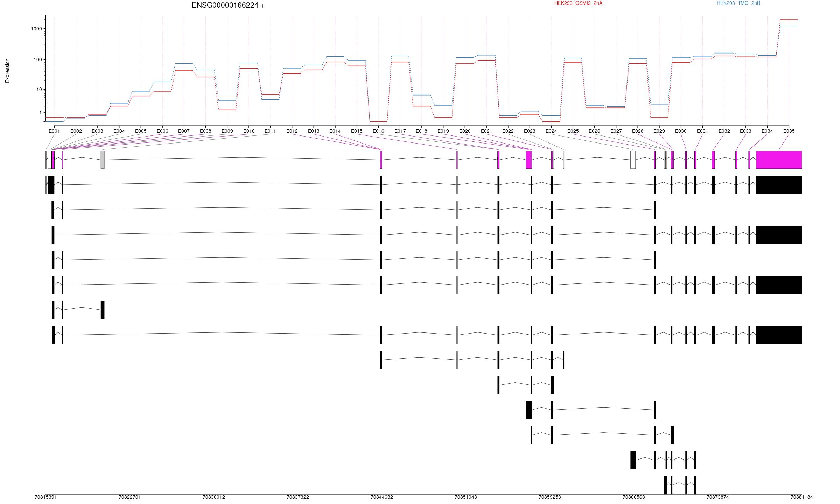Click genomic coordinate 70830012
Viewport: 840px width, 504px height.
pos(214,497)
